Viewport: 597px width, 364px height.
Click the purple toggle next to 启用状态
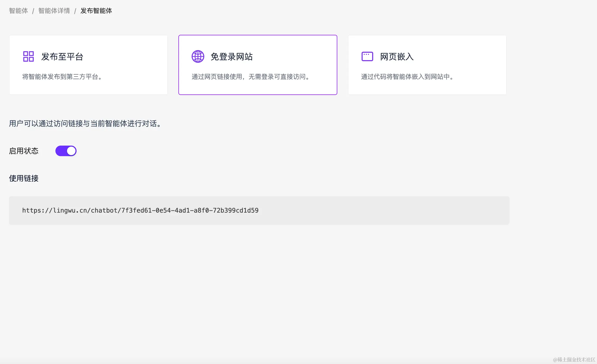point(66,151)
